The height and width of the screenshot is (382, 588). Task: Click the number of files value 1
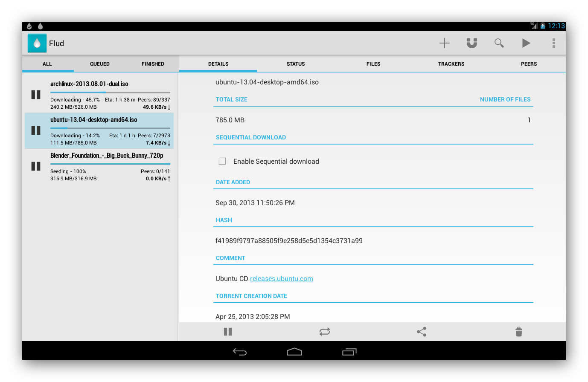529,120
